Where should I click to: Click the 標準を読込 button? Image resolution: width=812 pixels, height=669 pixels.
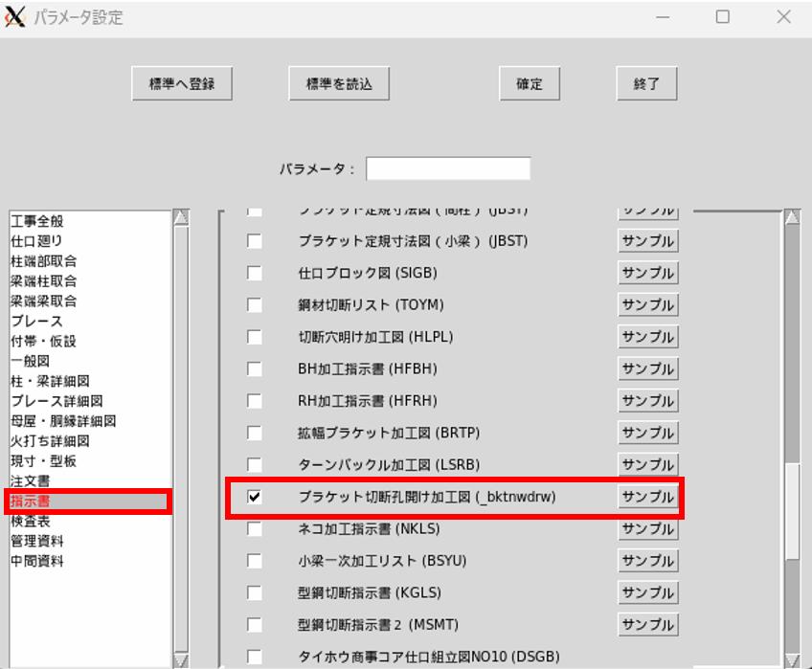pyautogui.click(x=339, y=83)
